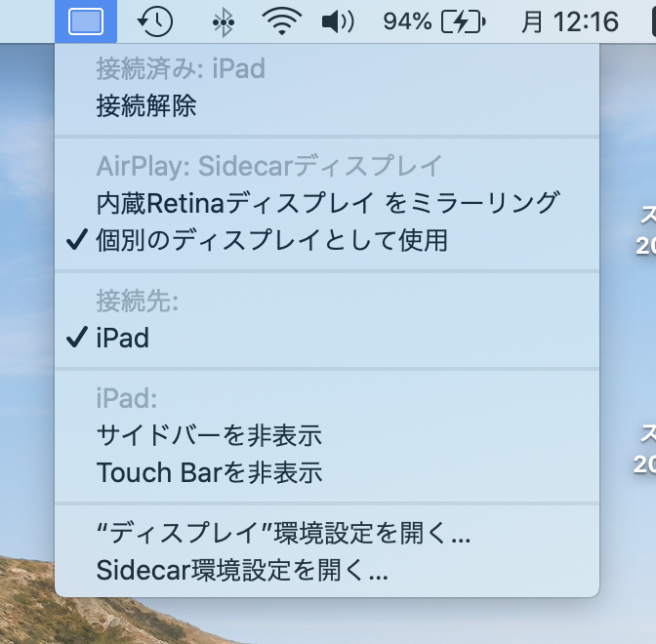Click the Sidecar display icon in menu bar
The width and height of the screenshot is (656, 644).
[x=86, y=21]
